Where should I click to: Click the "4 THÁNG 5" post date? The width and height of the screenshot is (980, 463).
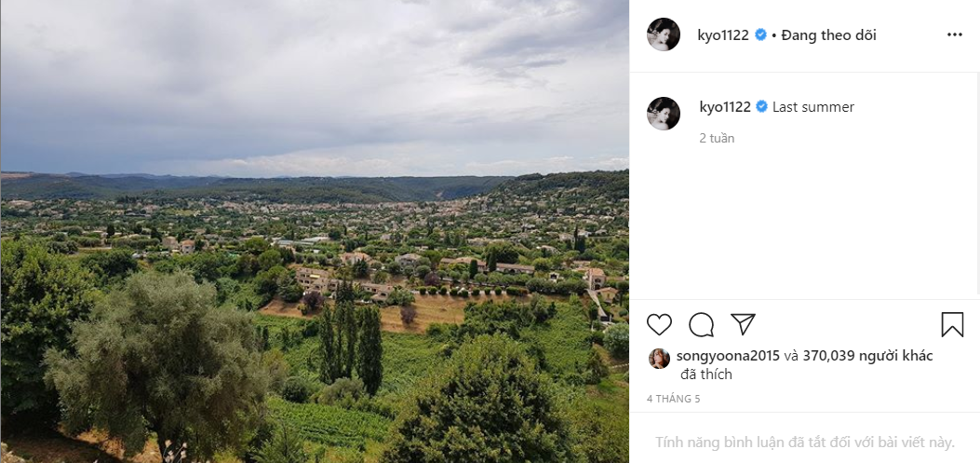pyautogui.click(x=675, y=399)
